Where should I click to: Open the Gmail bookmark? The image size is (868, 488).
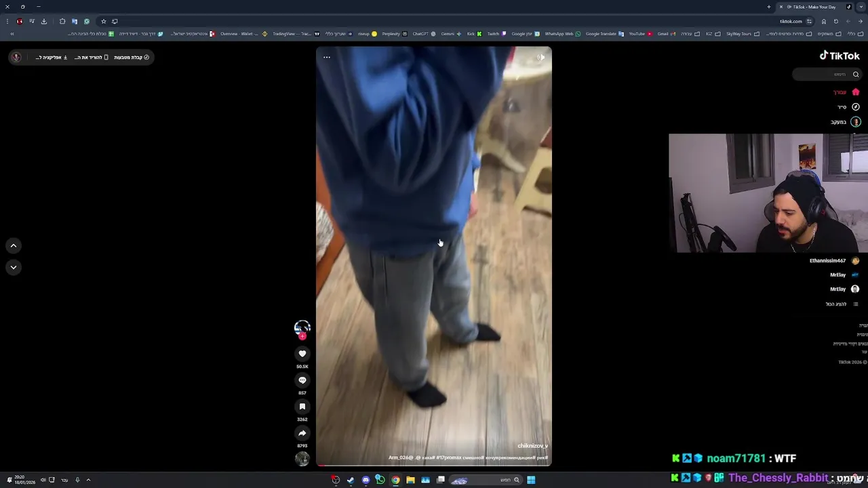(666, 34)
